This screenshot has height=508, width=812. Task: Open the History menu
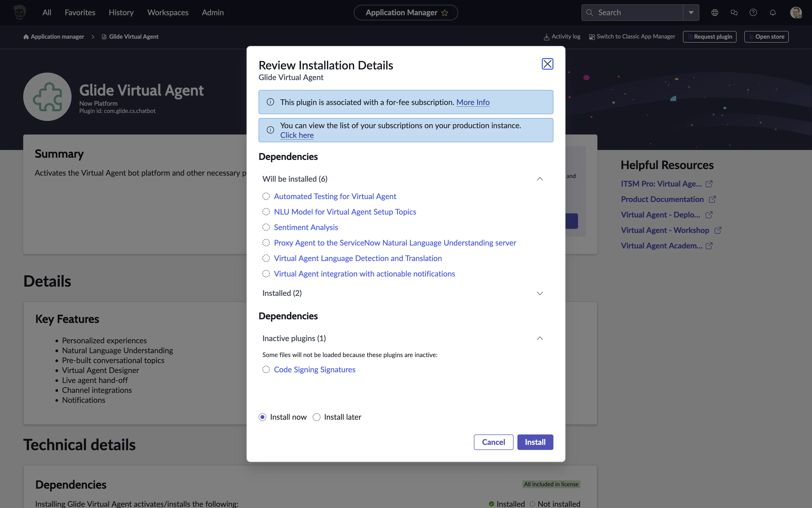pos(121,12)
